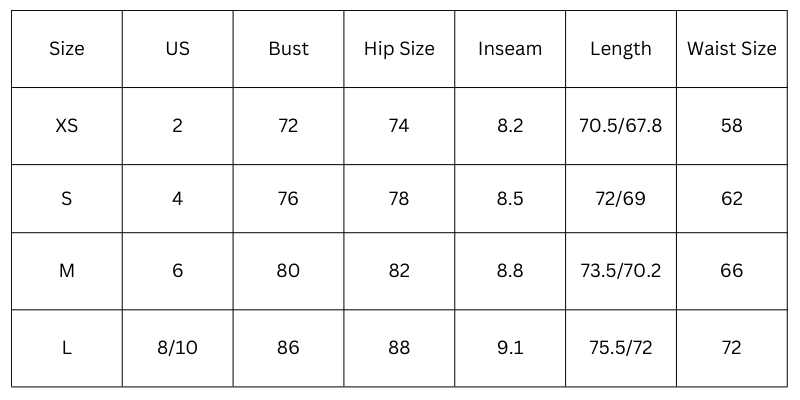Click the 70.5/67.8 length value
Image resolution: width=800 pixels, height=400 pixels.
(621, 126)
